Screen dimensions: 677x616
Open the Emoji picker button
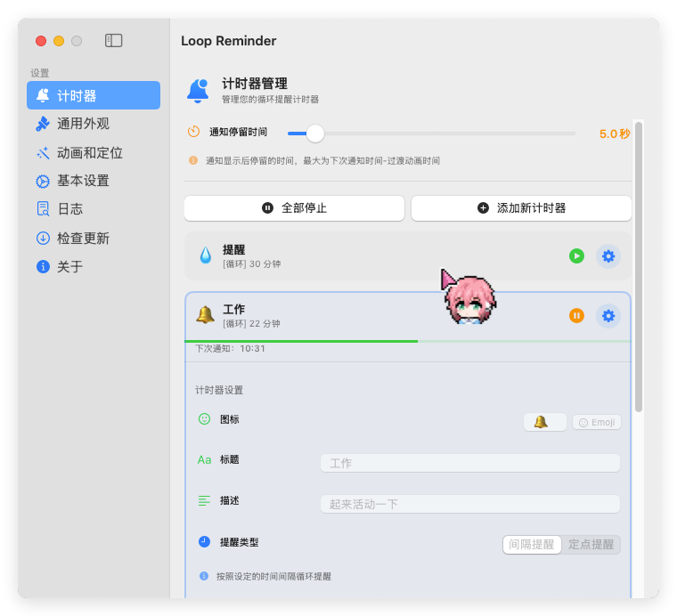597,422
